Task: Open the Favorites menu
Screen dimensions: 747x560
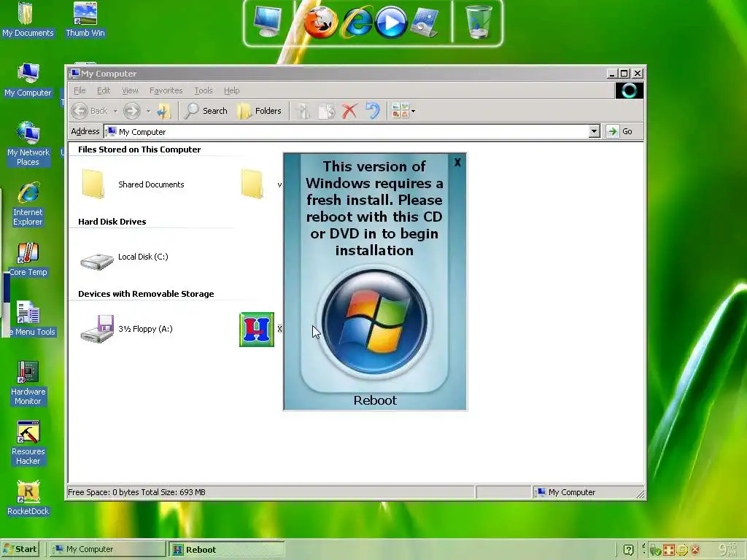Action: (166, 90)
